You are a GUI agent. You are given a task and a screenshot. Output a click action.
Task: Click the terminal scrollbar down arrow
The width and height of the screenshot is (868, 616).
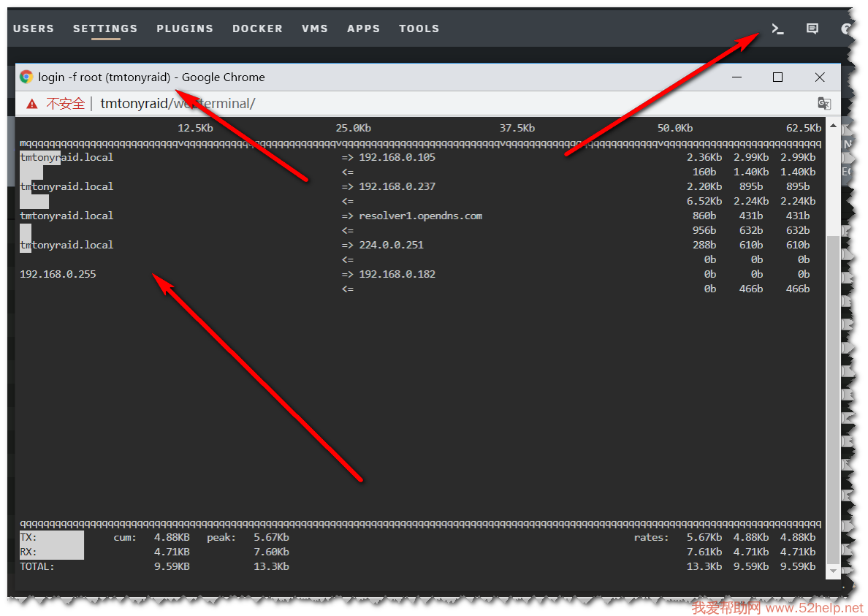[833, 571]
